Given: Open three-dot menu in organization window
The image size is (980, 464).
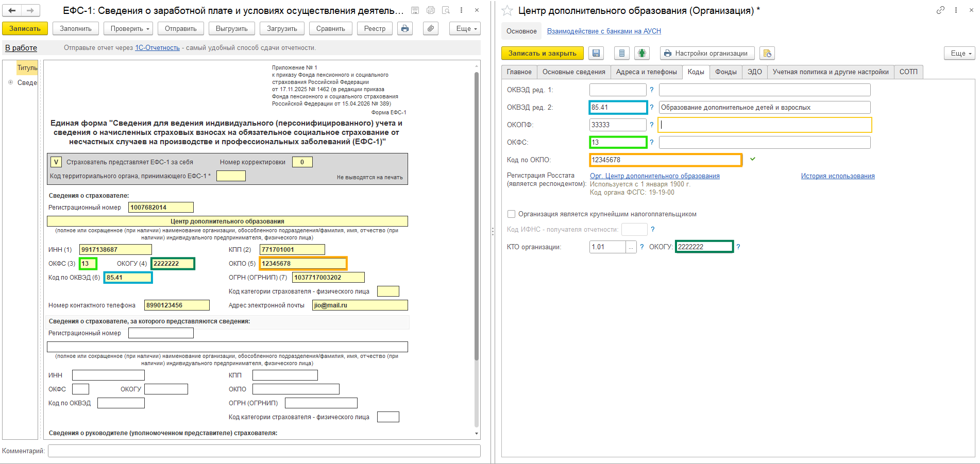Looking at the screenshot, I should 956,10.
